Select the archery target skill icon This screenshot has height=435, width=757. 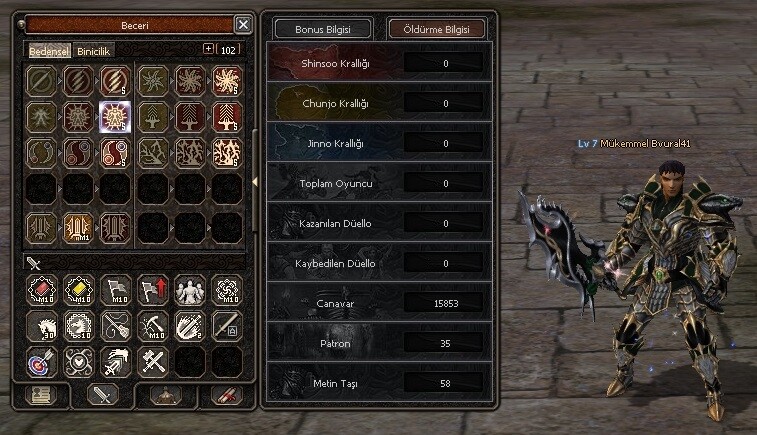tap(42, 362)
